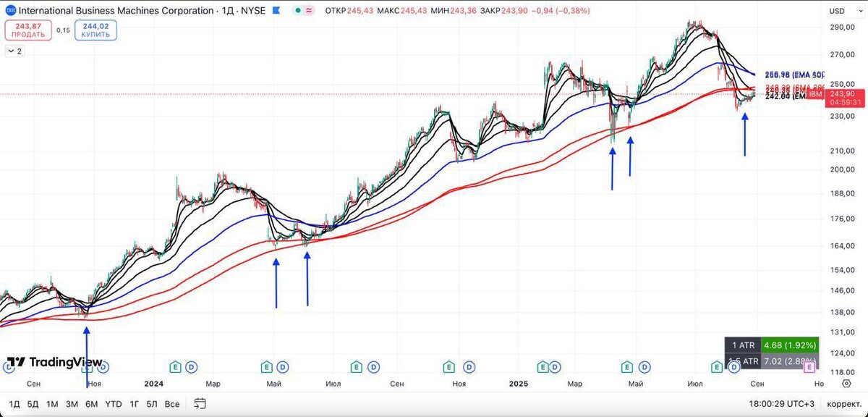Click the КУПИТЬ 244,02 buy button
868x417 pixels.
(x=94, y=30)
